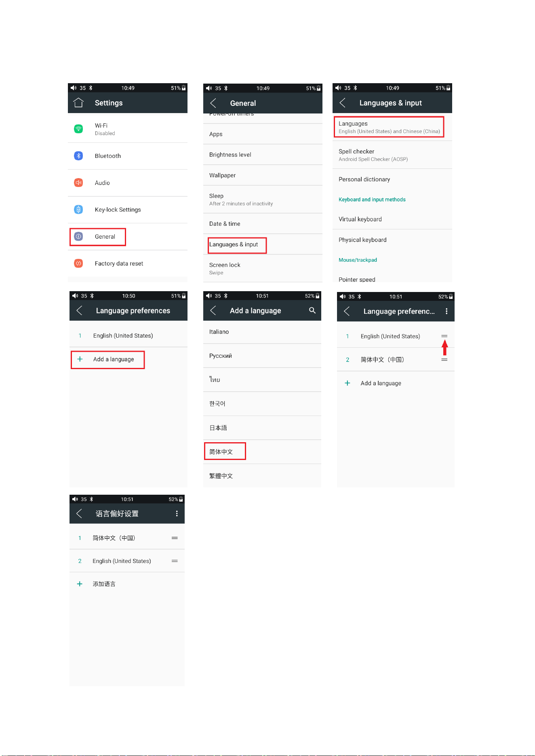This screenshot has width=535, height=756.
Task: Open Apps in General screen
Action: [x=263, y=134]
